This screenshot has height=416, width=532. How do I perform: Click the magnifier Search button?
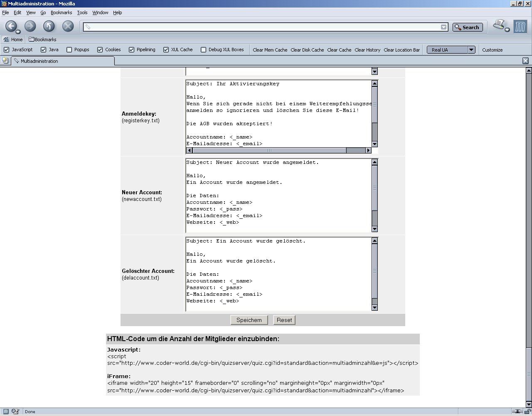468,27
